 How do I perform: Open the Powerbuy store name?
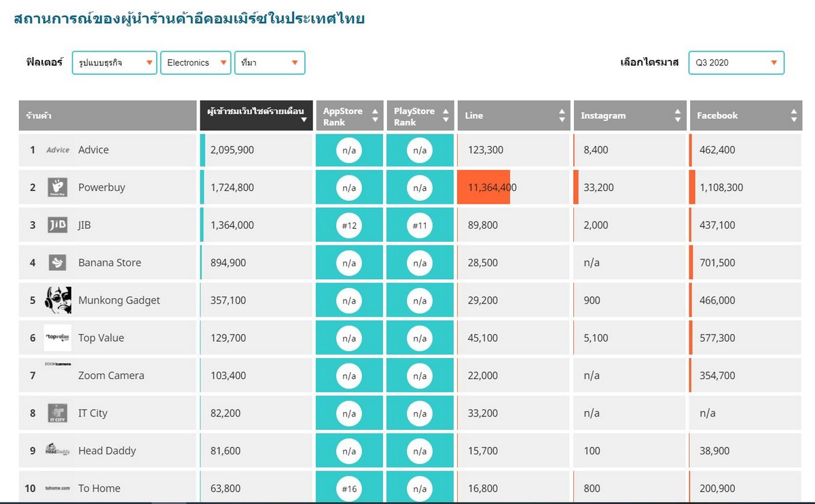tap(102, 187)
